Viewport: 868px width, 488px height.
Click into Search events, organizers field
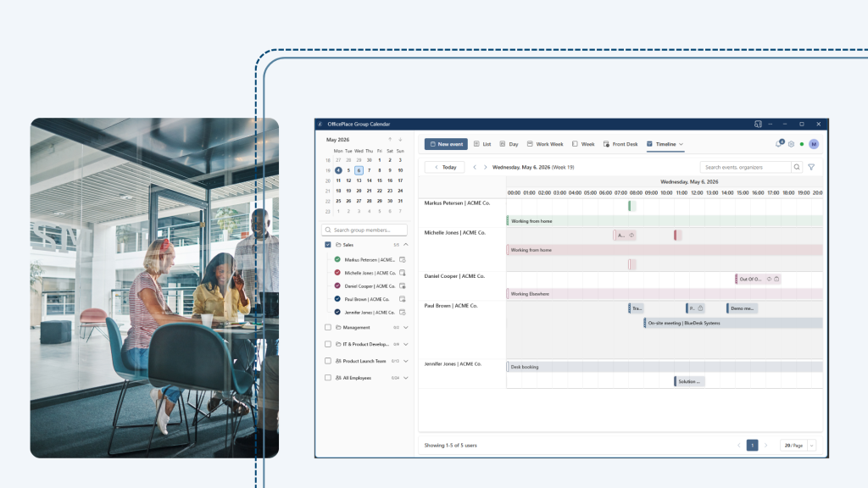746,167
